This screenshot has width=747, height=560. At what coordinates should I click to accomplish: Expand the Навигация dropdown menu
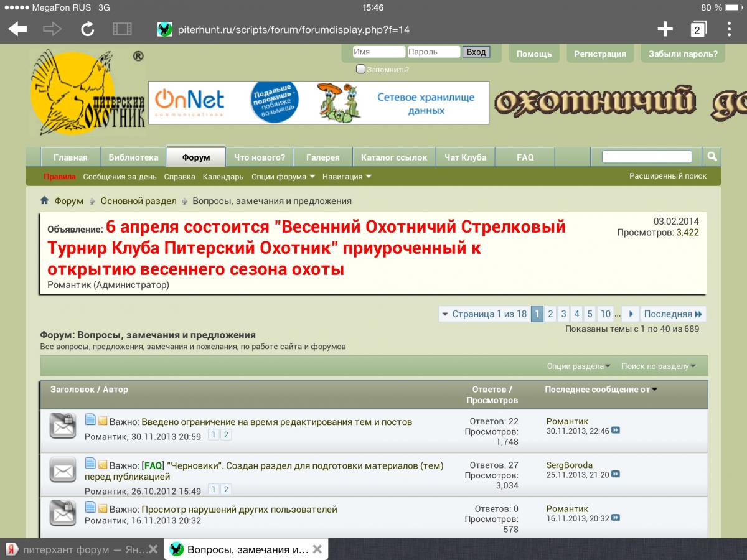(x=347, y=177)
